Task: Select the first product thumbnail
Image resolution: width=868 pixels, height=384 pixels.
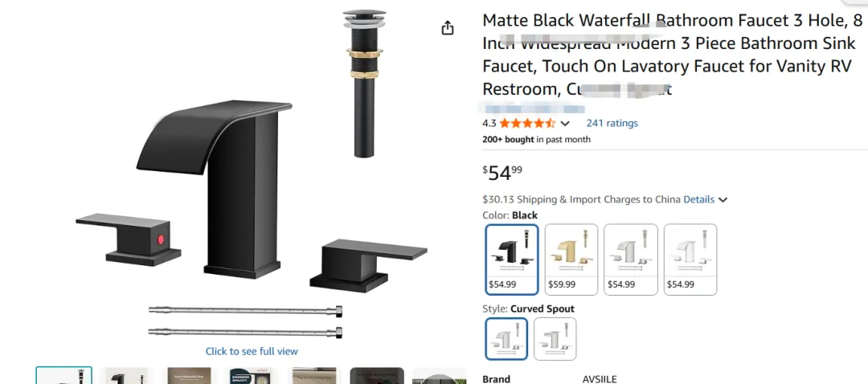Action: tap(64, 375)
